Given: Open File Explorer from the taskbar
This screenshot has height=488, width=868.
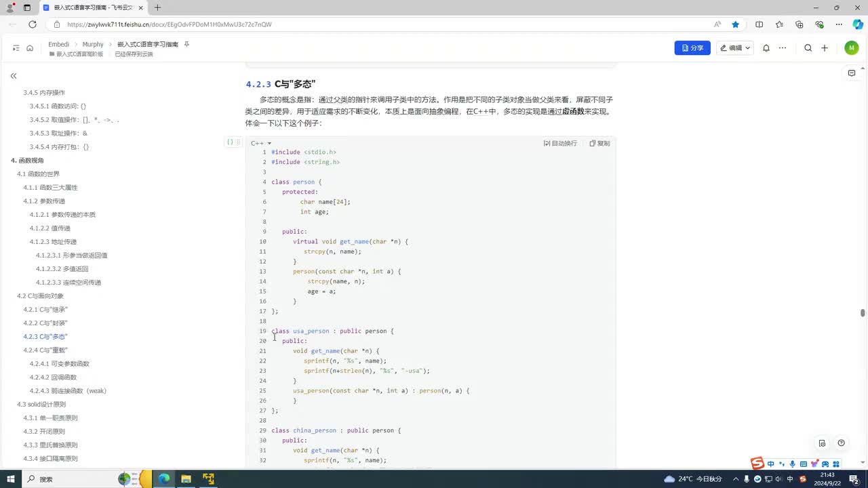Looking at the screenshot, I should click(186, 479).
